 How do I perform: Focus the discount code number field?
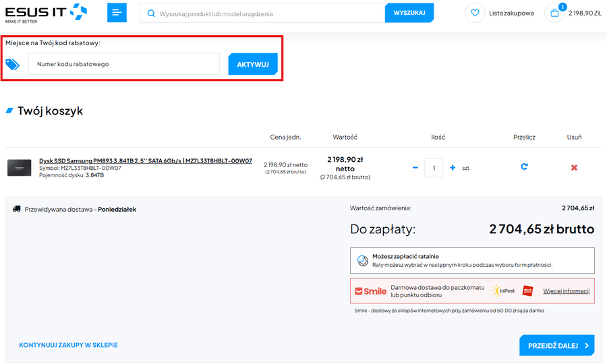(x=124, y=64)
